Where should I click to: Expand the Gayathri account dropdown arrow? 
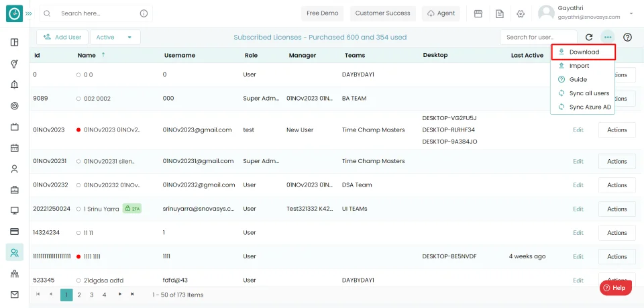coord(631,13)
